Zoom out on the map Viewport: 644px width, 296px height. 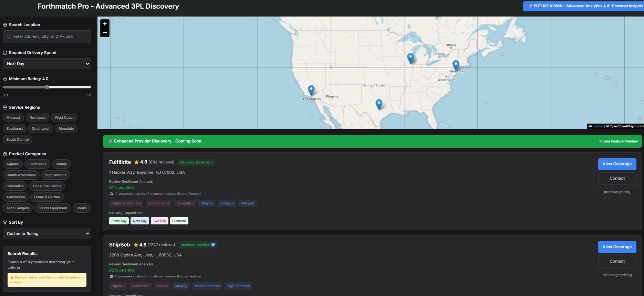[x=105, y=33]
